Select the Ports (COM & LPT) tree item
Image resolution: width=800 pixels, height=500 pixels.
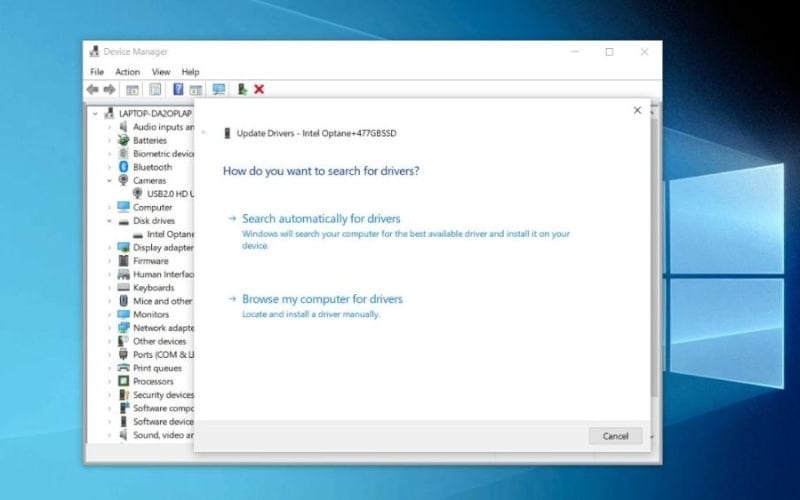[x=163, y=355]
